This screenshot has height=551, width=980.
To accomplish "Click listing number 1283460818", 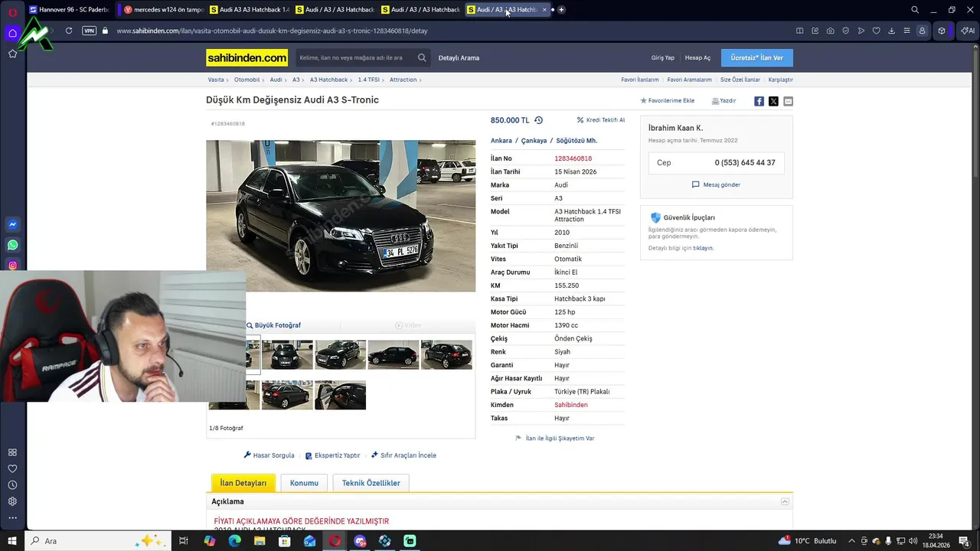I will (573, 158).
